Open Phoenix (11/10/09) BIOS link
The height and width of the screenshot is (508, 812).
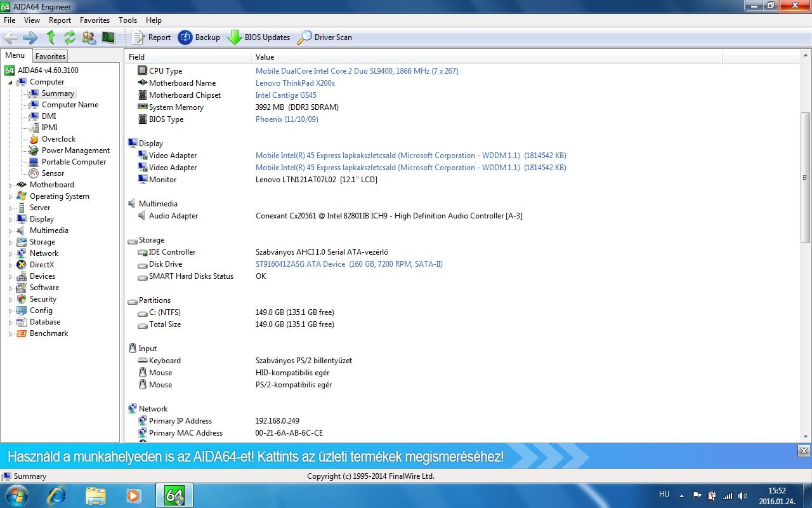click(287, 119)
